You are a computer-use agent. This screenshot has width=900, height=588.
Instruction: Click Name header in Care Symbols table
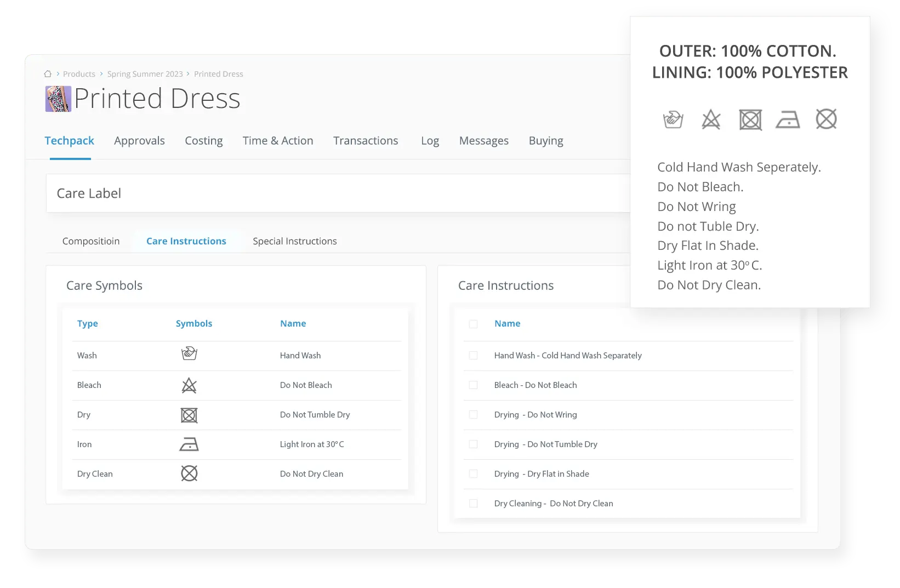pyautogui.click(x=293, y=324)
